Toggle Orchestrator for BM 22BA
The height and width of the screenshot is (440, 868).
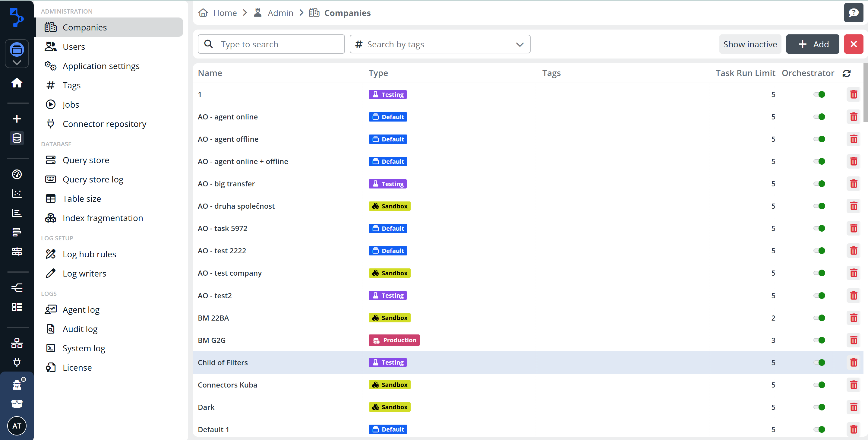coord(819,318)
